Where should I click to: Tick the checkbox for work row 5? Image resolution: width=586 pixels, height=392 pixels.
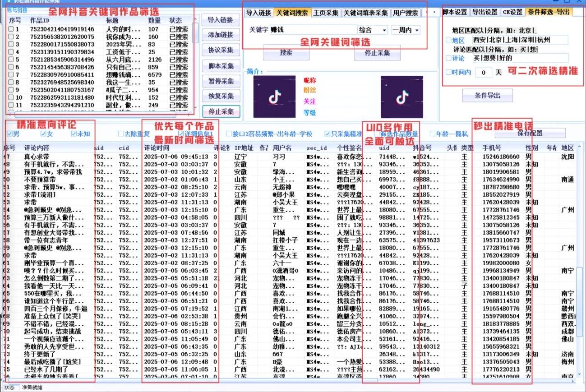tap(11, 60)
